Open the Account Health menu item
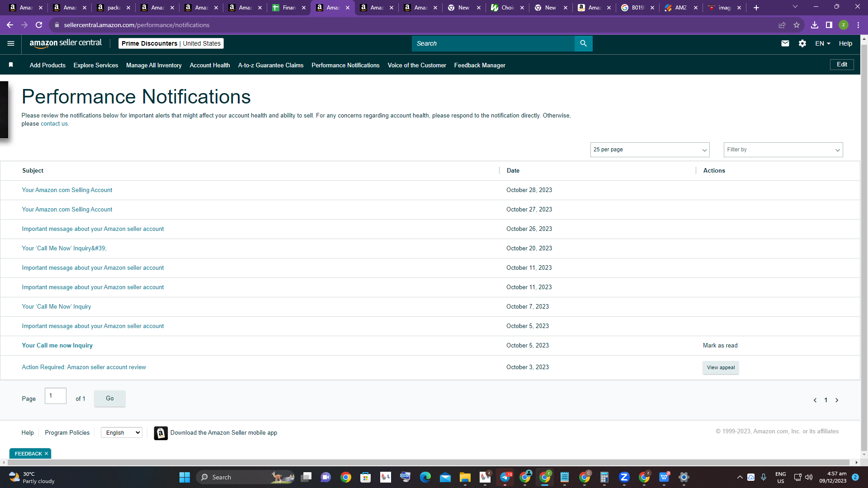This screenshot has height=488, width=868. 210,65
